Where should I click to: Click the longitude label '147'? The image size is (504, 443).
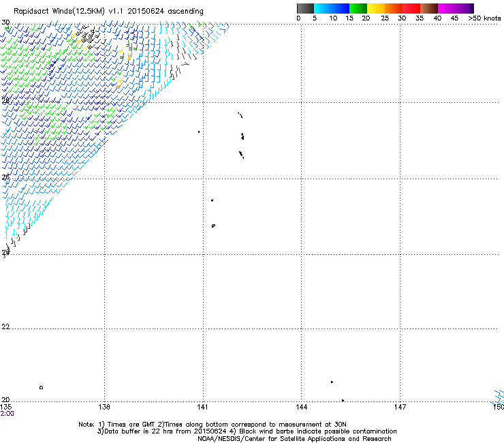400,407
